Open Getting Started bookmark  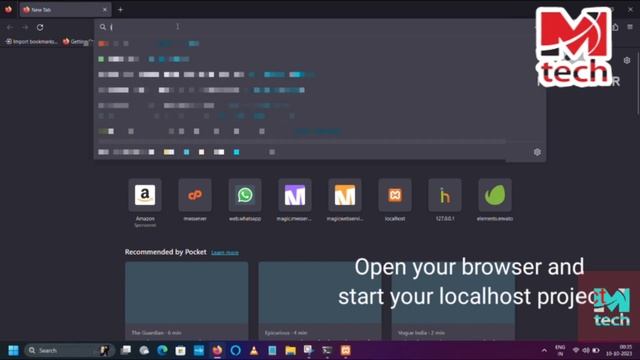[x=78, y=42]
